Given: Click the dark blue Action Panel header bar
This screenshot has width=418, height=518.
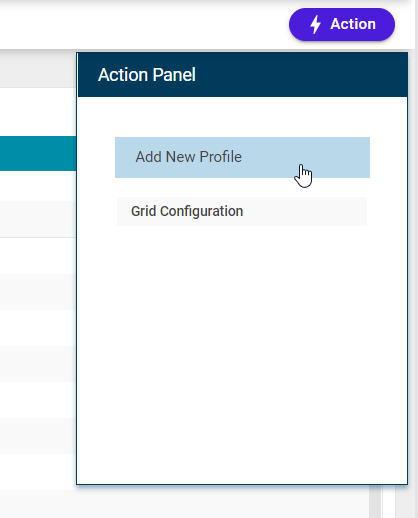Looking at the screenshot, I should point(242,75).
